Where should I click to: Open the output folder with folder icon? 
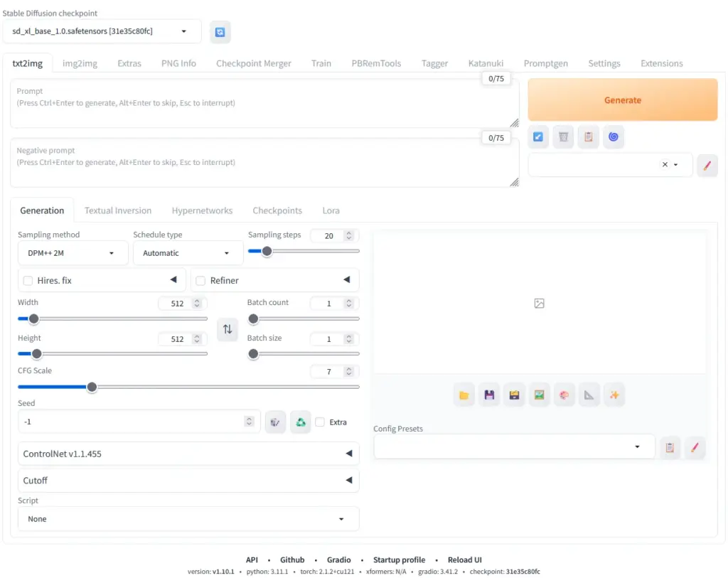[464, 395]
